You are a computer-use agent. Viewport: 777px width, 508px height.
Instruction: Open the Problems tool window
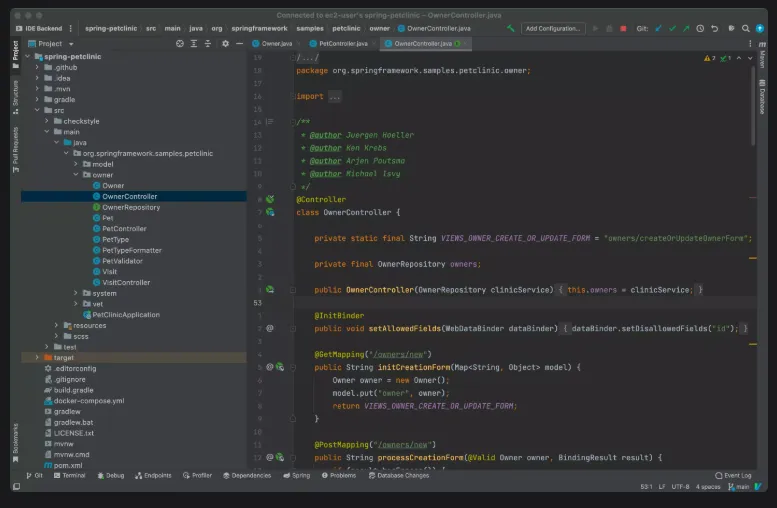[x=339, y=476]
